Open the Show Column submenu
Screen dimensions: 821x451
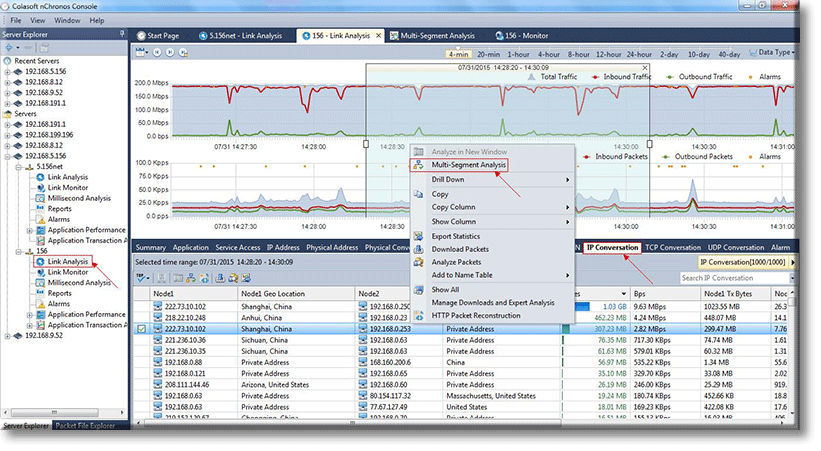pyautogui.click(x=492, y=222)
